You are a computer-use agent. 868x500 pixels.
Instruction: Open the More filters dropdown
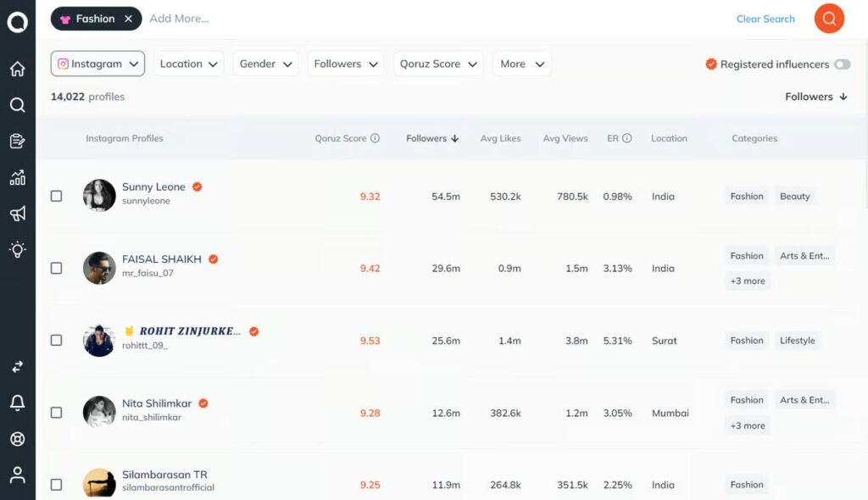pos(522,64)
